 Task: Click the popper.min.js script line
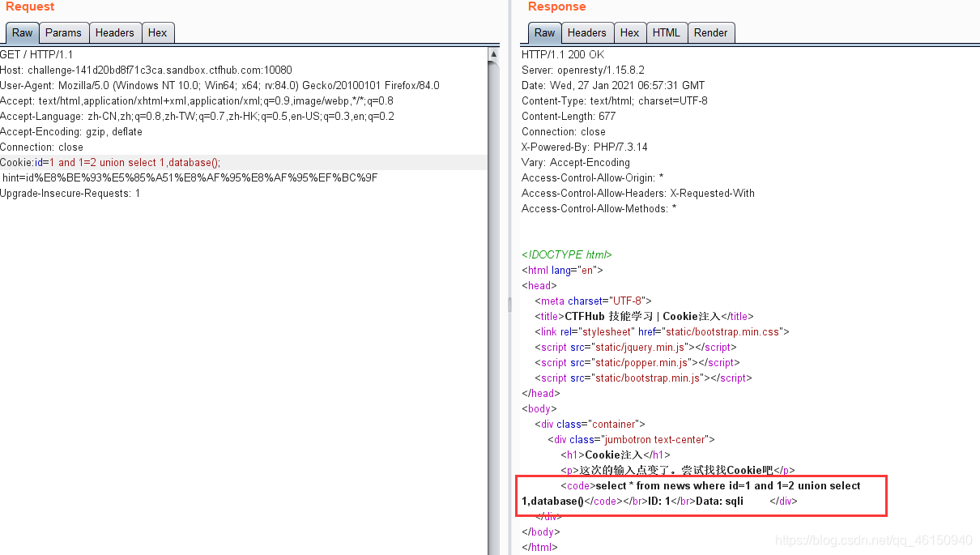coord(637,362)
